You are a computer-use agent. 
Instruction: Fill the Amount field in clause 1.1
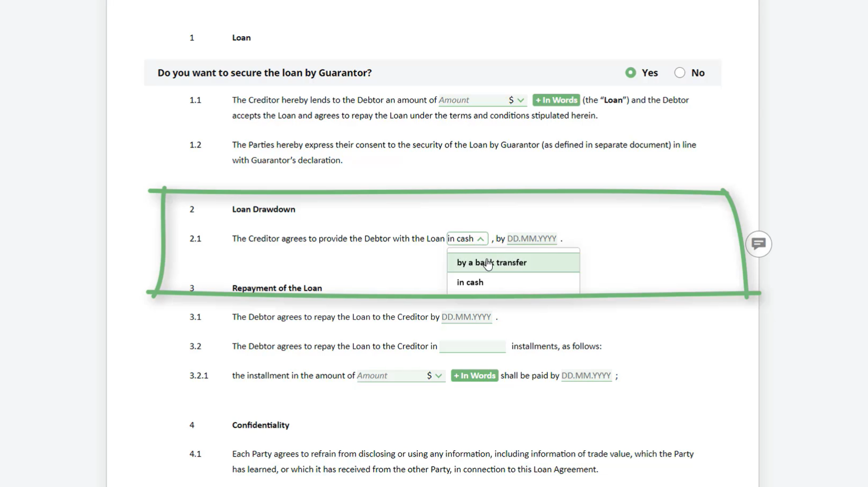(x=472, y=100)
